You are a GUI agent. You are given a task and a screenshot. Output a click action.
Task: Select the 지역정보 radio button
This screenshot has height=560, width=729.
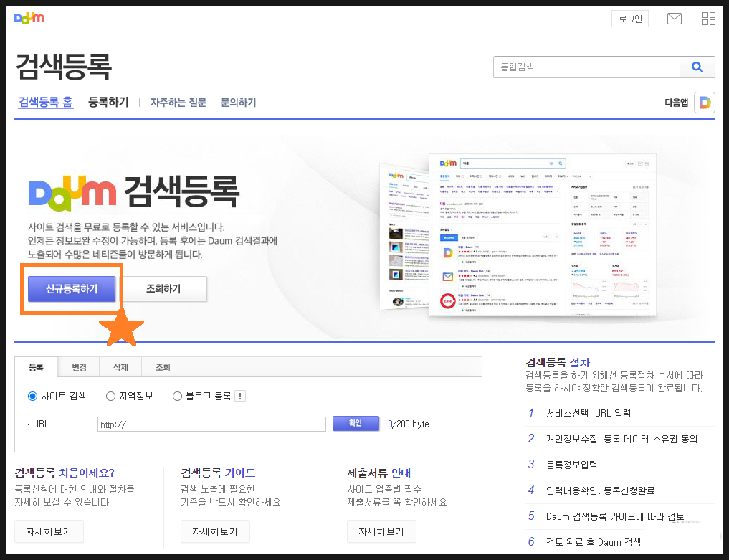click(110, 397)
